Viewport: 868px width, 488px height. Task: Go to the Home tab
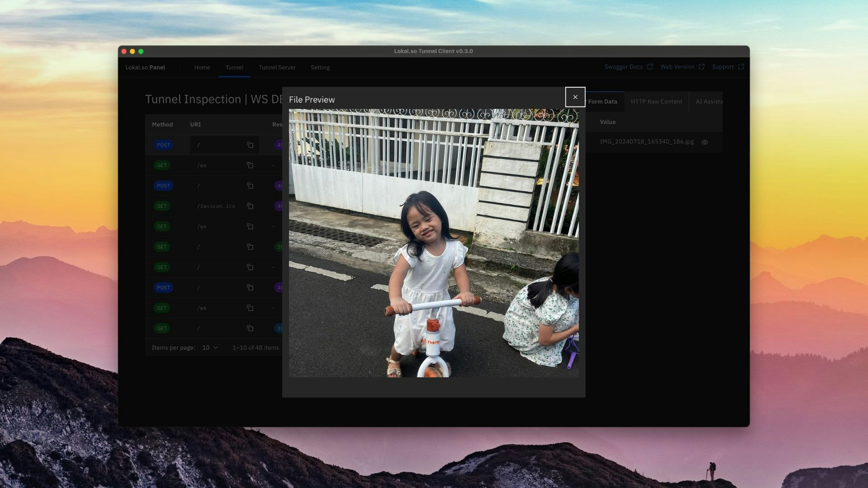[202, 67]
